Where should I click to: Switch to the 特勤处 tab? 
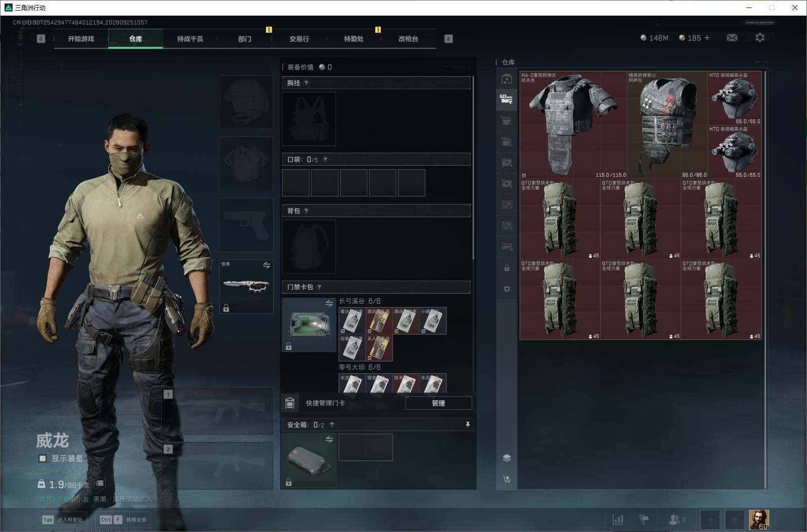coord(354,39)
